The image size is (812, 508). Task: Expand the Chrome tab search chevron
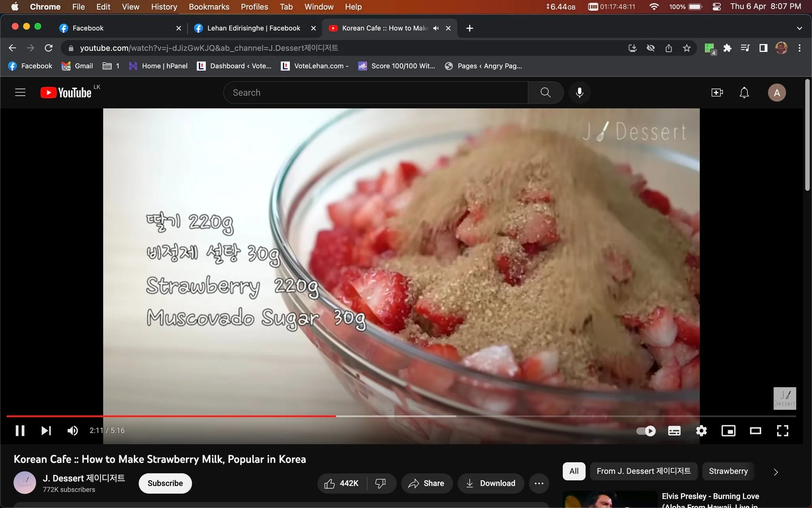[799, 28]
